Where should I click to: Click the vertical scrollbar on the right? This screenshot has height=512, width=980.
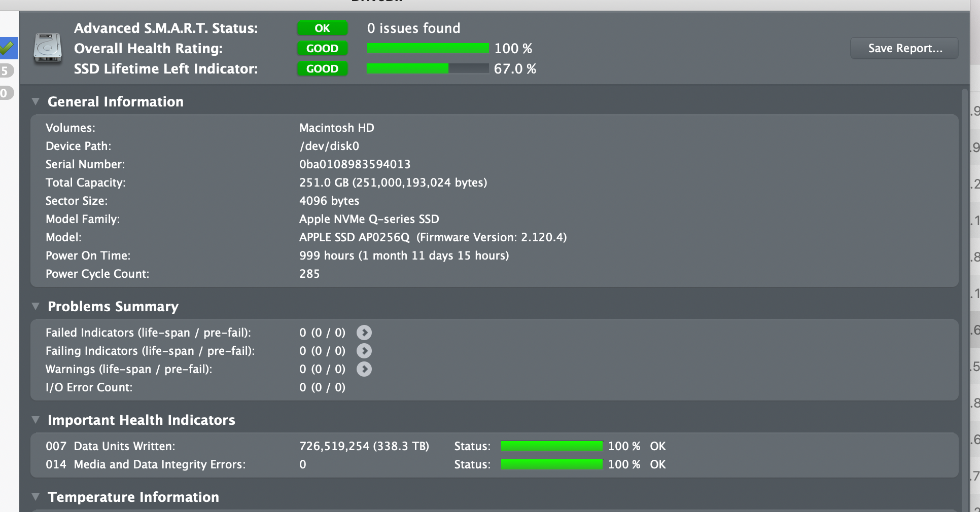(964, 299)
